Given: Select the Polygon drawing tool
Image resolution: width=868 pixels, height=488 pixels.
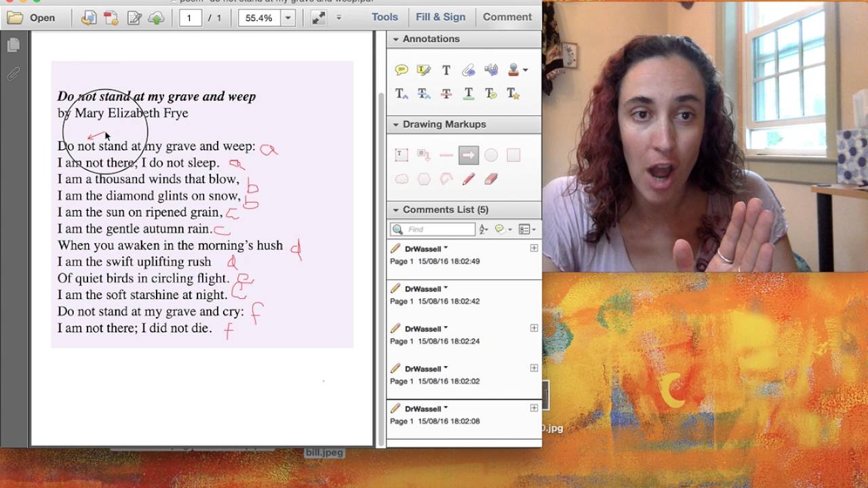Looking at the screenshot, I should click(x=424, y=179).
